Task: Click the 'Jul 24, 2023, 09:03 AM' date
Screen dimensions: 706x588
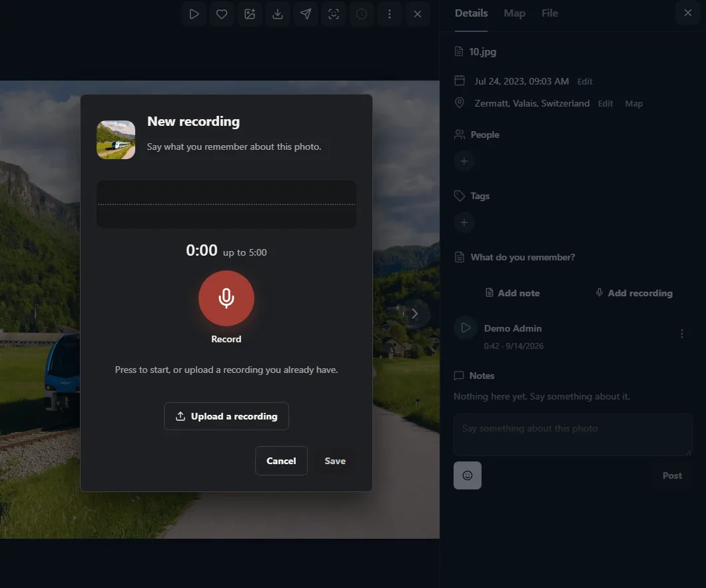Action: pos(522,81)
